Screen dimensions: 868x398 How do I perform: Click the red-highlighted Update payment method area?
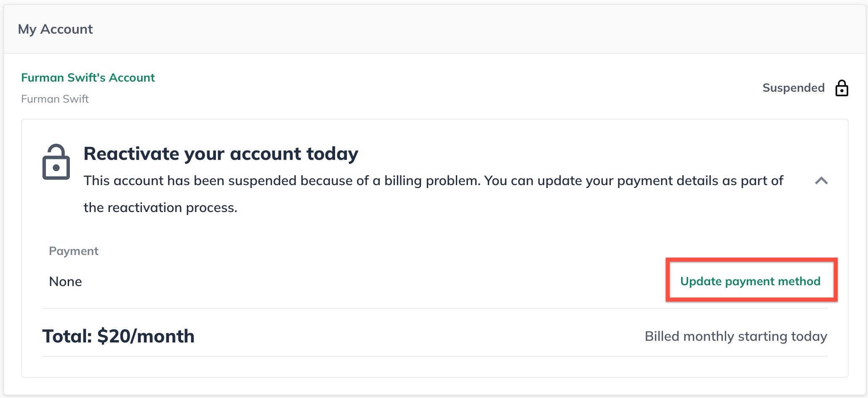750,281
